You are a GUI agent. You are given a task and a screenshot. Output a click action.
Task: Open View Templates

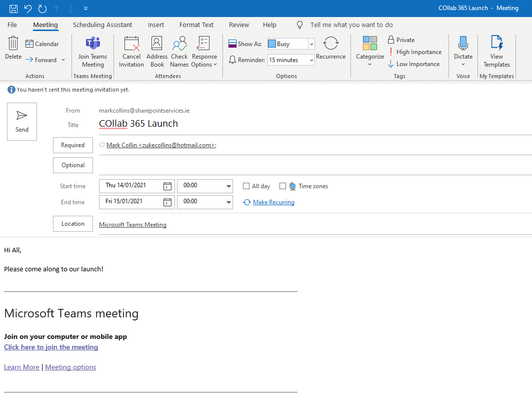click(x=496, y=52)
